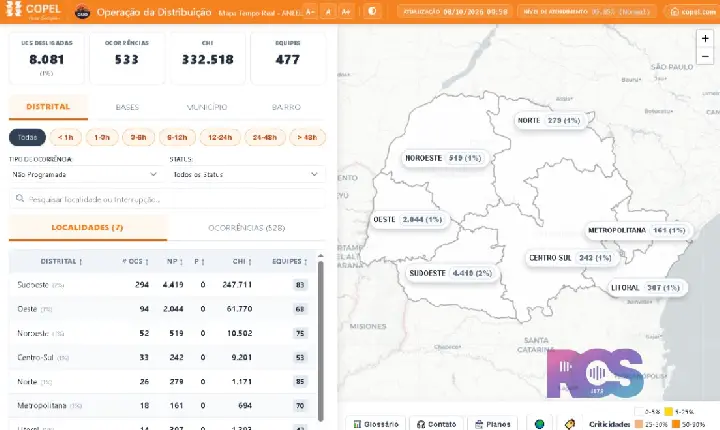This screenshot has width=720, height=430.
Task: Sort table by NP column
Action: [x=174, y=261]
